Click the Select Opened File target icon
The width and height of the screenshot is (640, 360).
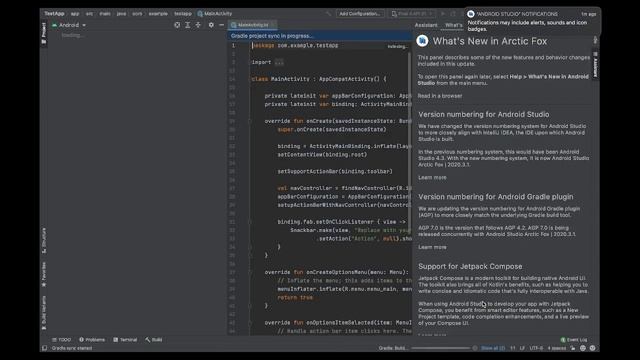(x=177, y=25)
